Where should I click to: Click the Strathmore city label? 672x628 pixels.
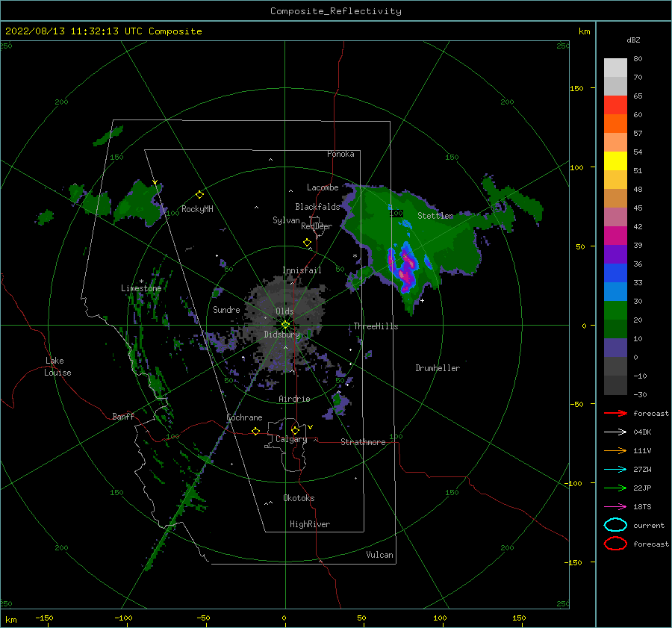[363, 442]
